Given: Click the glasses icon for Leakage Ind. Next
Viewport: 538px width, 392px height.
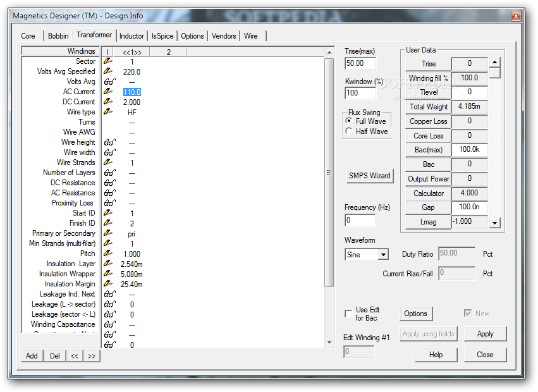Looking at the screenshot, I should [x=110, y=294].
